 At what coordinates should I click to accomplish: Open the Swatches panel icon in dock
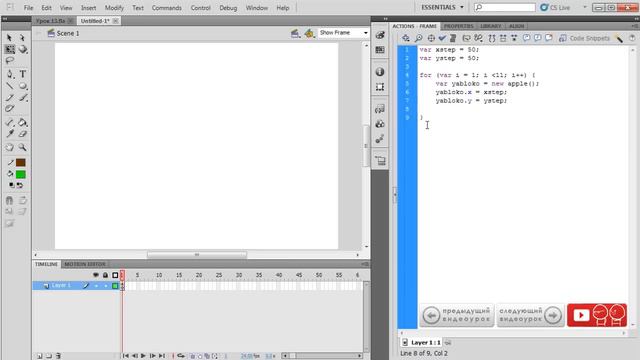(x=380, y=50)
